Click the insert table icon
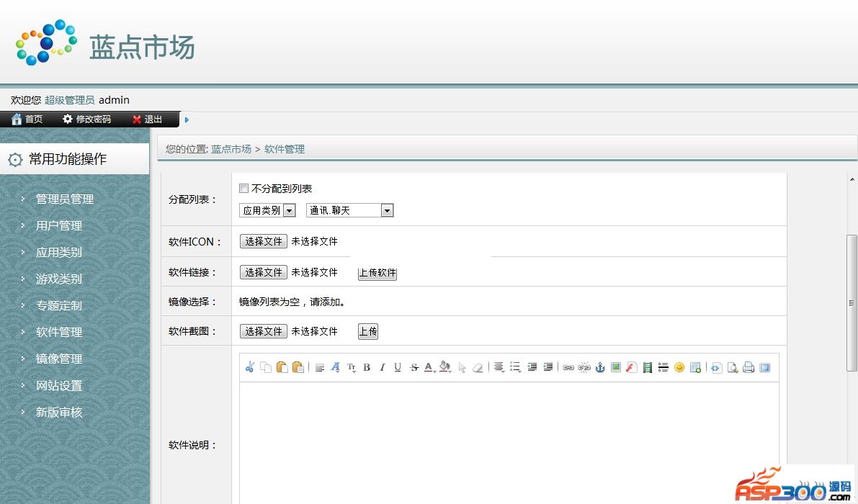This screenshot has height=504, width=858. click(x=695, y=367)
